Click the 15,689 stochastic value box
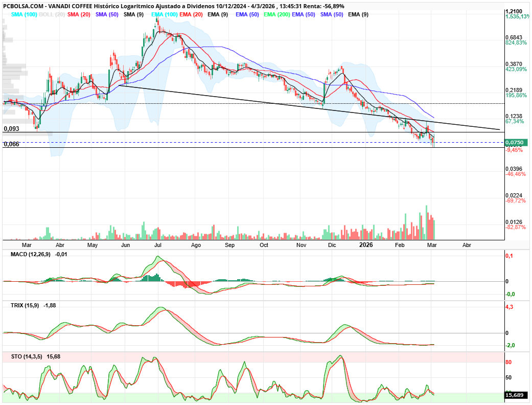 pos(516,395)
